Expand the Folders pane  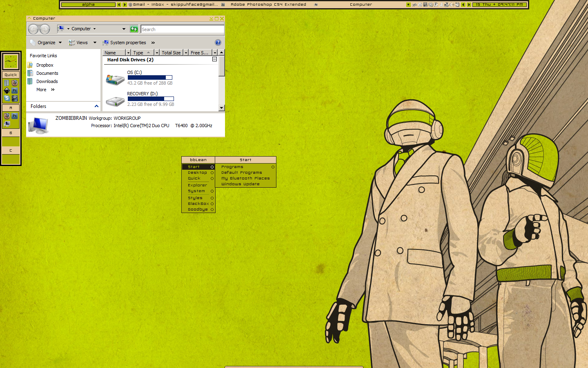tap(96, 106)
